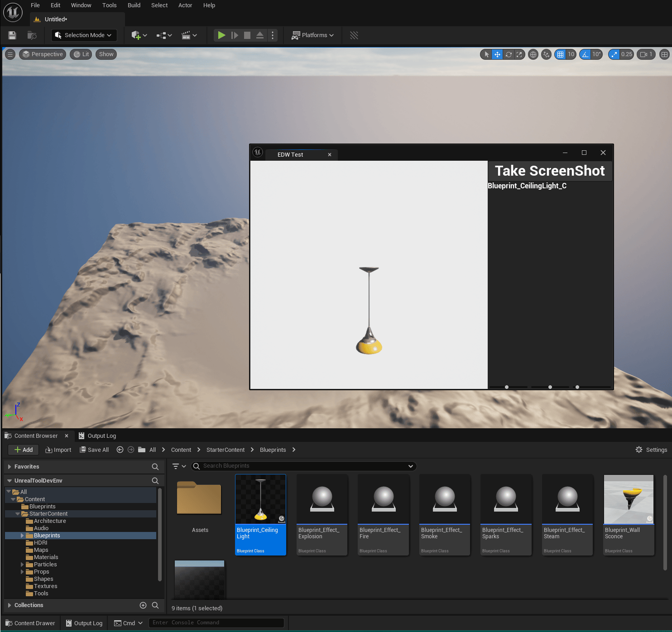Open the Build menu
Screen dimensions: 672x632
134,5
